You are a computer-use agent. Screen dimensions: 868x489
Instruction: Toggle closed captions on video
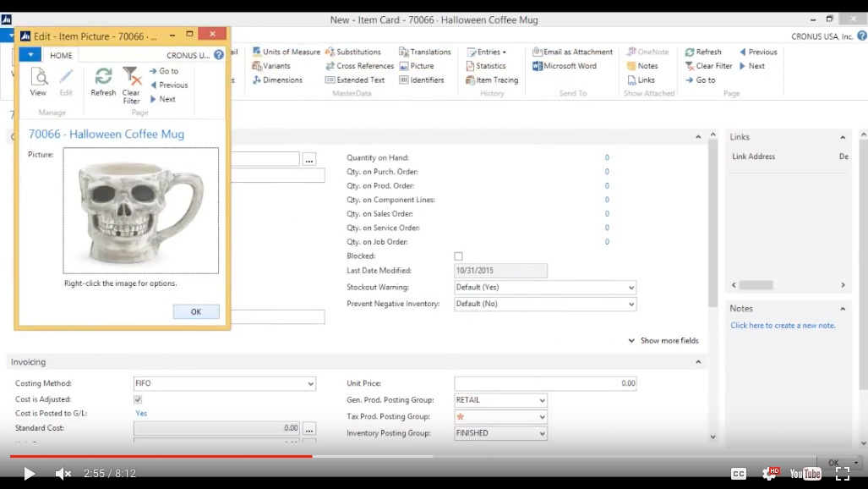tap(739, 474)
